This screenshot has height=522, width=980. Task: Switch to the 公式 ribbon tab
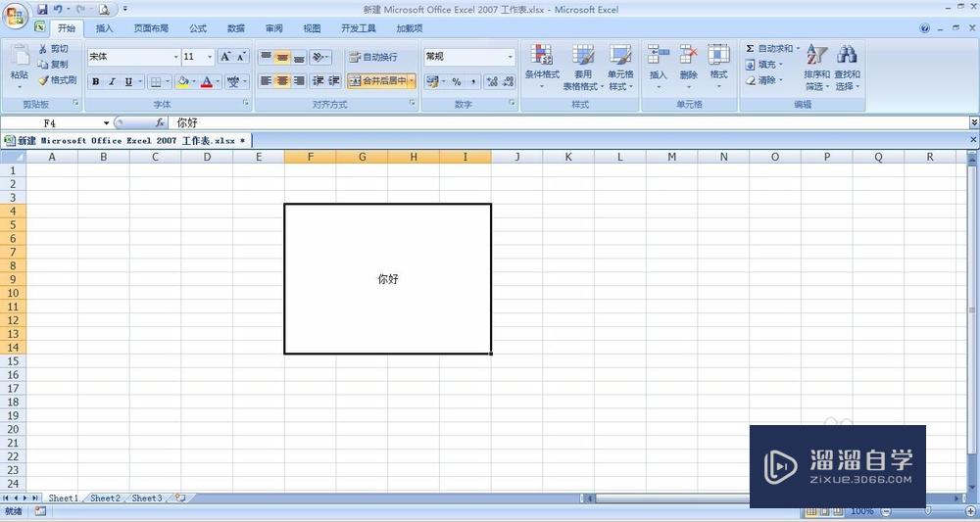coord(198,28)
